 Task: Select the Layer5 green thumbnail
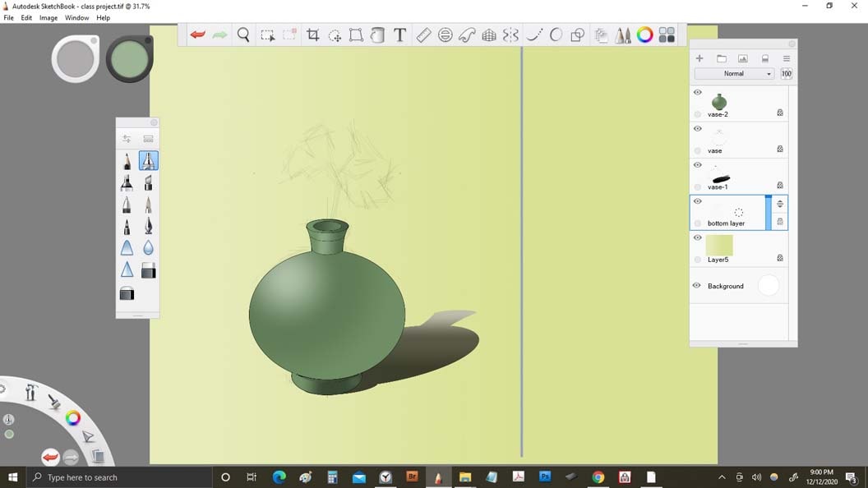coord(719,246)
